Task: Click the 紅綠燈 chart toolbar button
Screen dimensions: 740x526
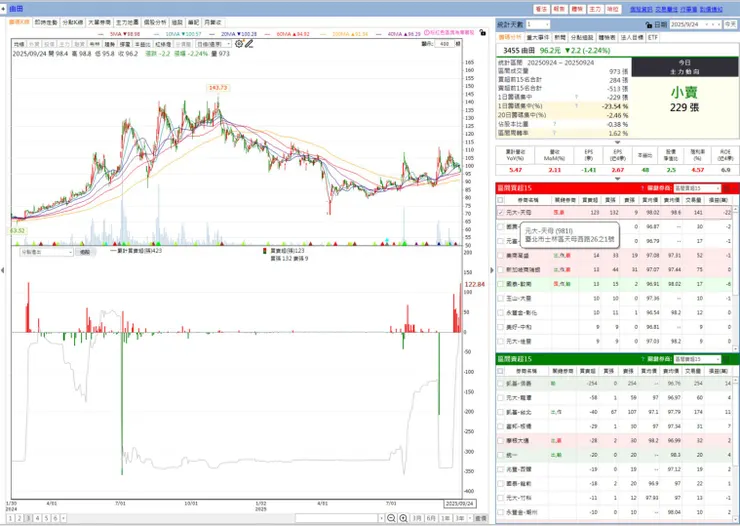Action: (163, 44)
